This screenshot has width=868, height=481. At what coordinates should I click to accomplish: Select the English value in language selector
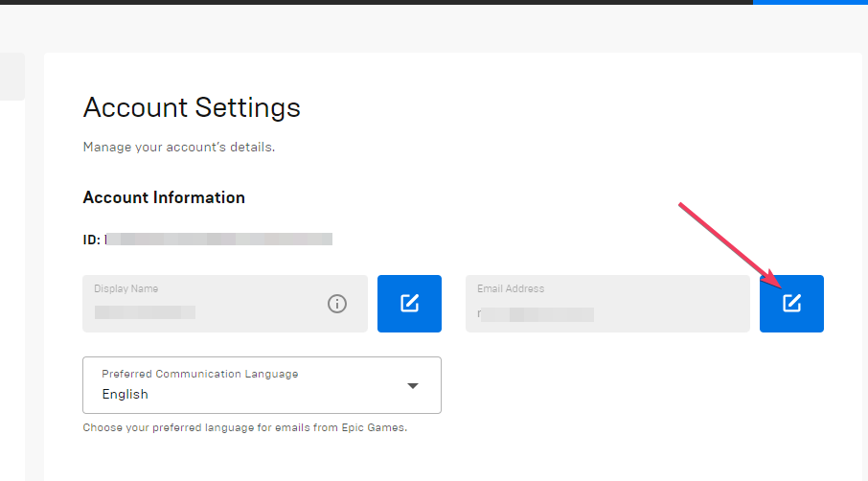point(126,394)
